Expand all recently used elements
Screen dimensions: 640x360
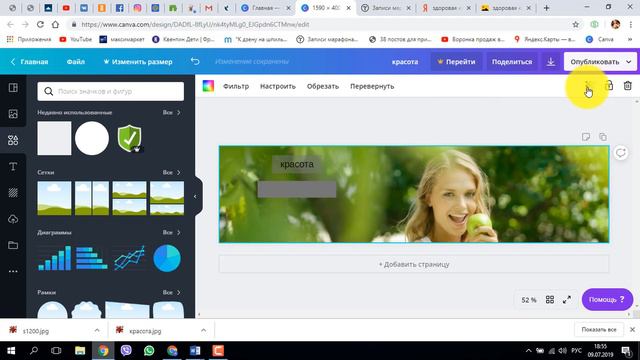[171, 112]
